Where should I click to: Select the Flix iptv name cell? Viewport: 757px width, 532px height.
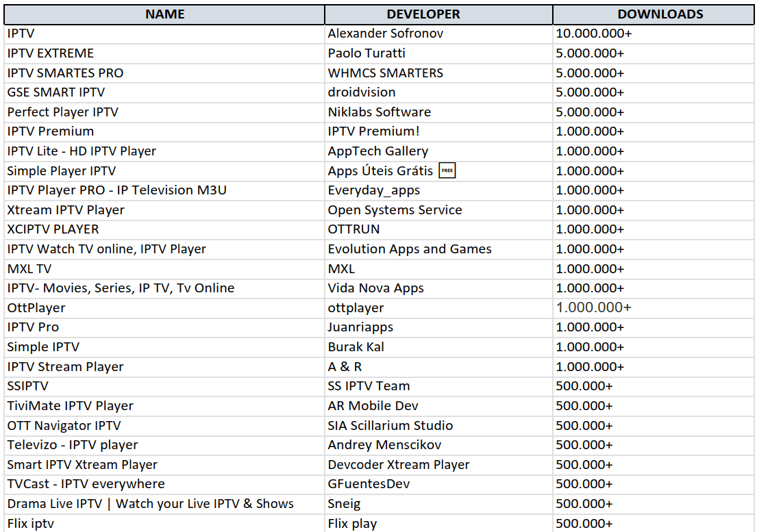(x=31, y=524)
